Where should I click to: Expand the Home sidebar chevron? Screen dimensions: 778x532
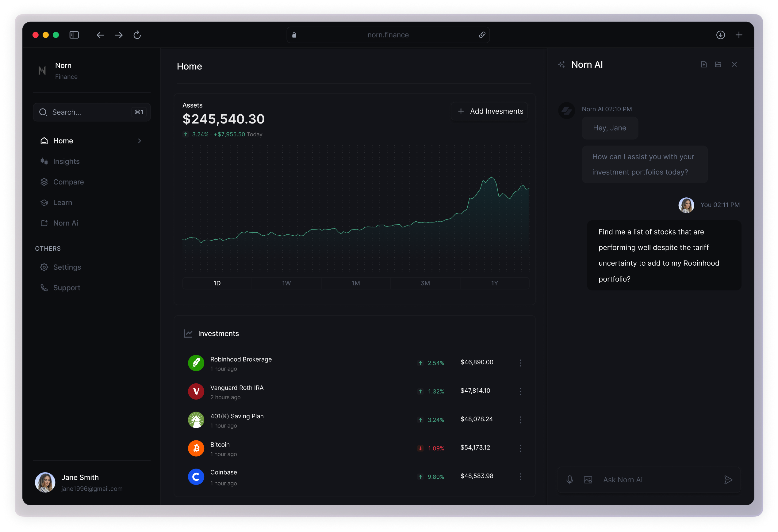[x=140, y=141]
